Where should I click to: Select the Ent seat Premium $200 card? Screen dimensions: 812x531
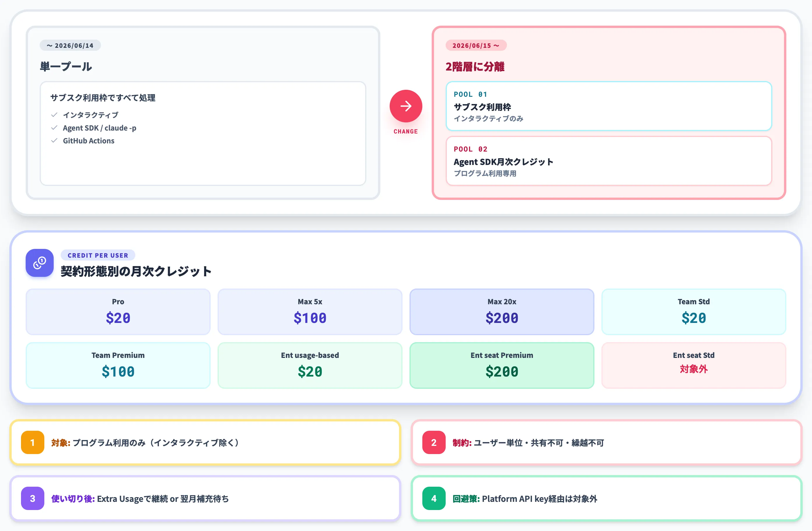tap(502, 365)
